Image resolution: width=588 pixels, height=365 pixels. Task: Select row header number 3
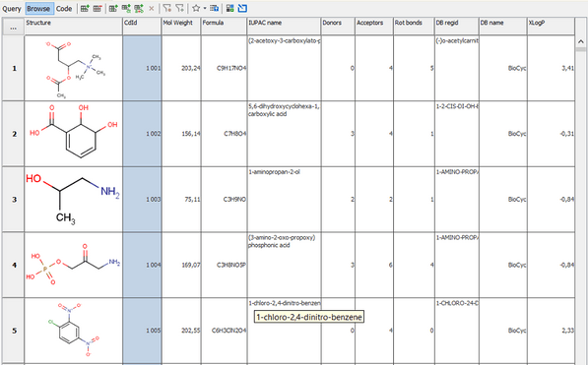click(14, 200)
